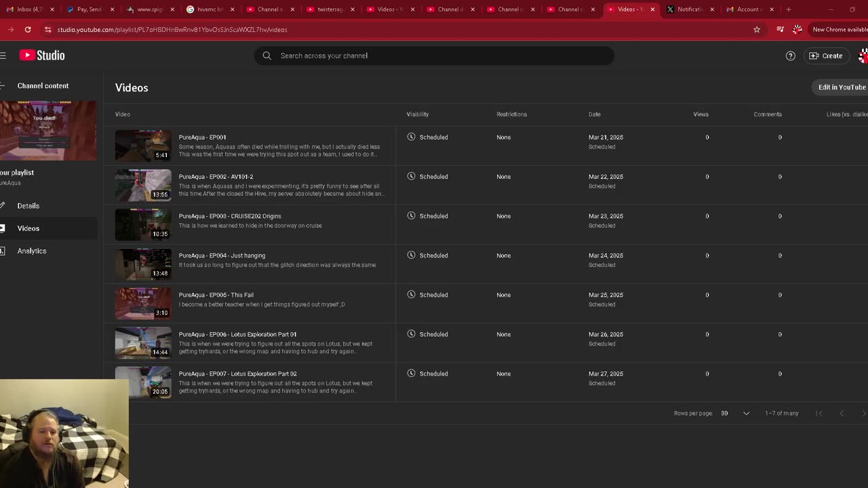This screenshot has width=868, height=488.
Task: Go to first page of results
Action: 818,413
